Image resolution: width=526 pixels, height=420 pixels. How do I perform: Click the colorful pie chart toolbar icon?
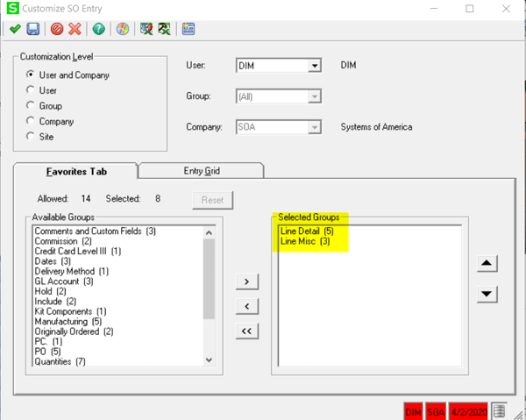(123, 29)
